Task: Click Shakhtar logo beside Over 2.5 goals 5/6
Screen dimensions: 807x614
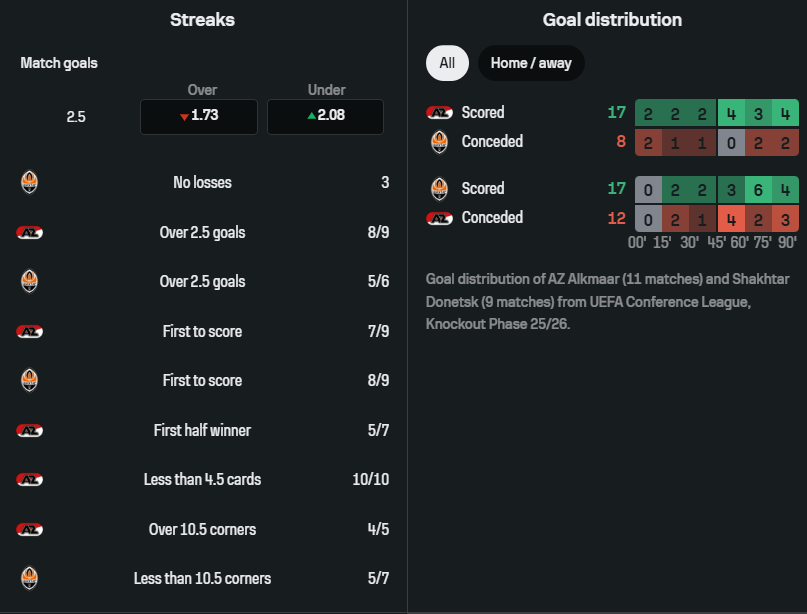Action: tap(30, 282)
